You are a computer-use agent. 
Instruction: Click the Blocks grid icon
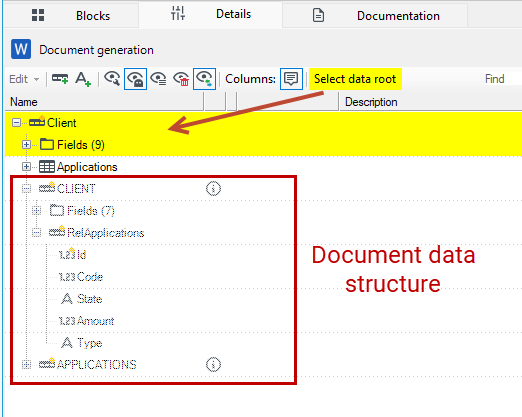pyautogui.click(x=38, y=15)
